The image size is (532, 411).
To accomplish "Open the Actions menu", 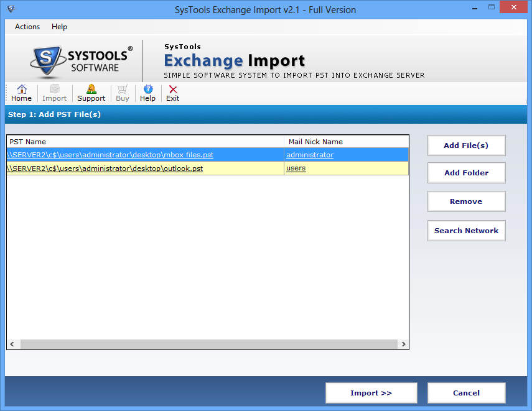I will coord(27,27).
